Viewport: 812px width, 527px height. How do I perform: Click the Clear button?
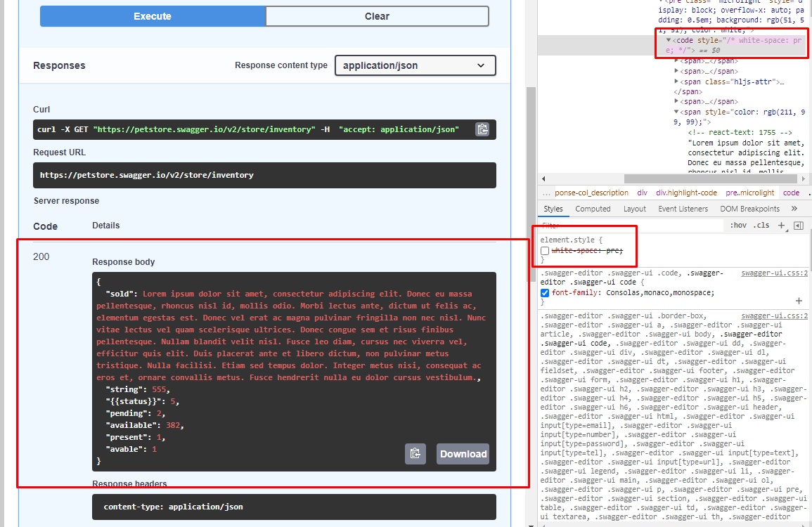[x=377, y=15]
